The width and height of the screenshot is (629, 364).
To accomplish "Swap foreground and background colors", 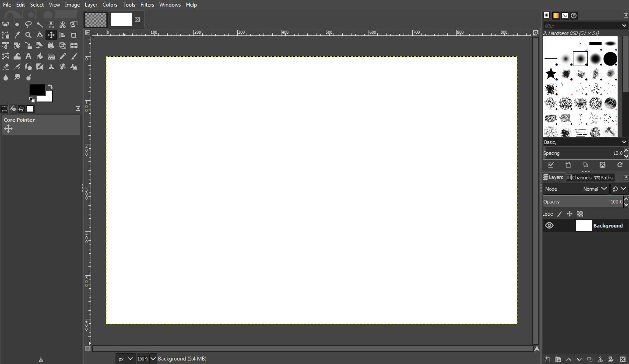I will tap(50, 86).
